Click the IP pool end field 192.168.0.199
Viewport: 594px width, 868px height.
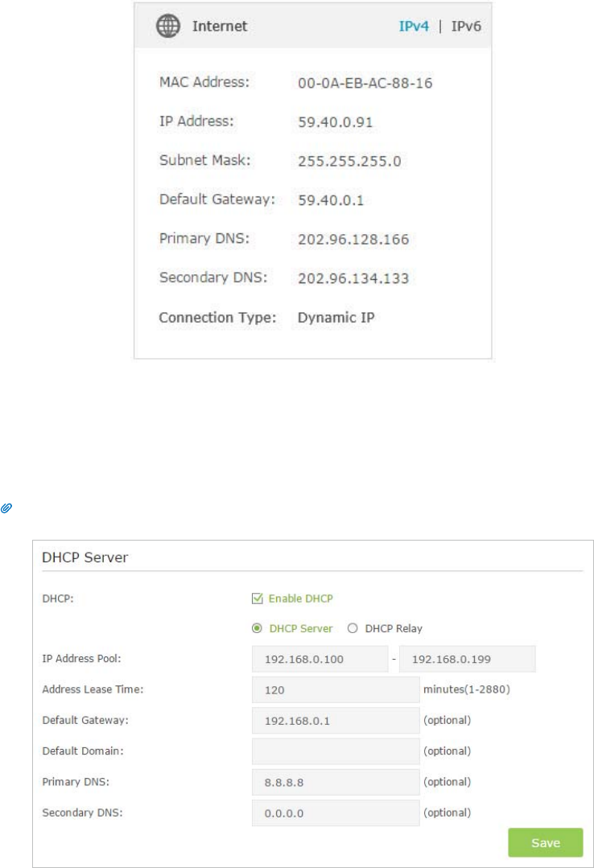[467, 659]
